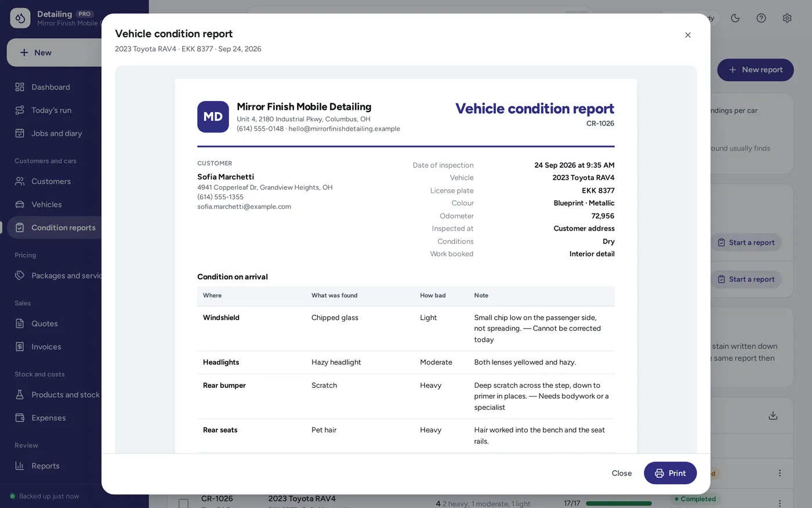The width and height of the screenshot is (812, 508).
Task: Click the email sofia.marchetti@example.com
Action: [244, 207]
